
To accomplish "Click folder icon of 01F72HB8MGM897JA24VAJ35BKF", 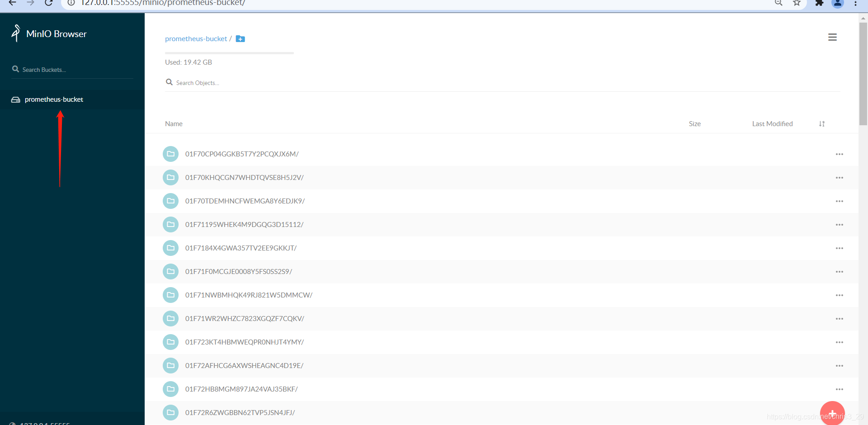I will click(170, 389).
